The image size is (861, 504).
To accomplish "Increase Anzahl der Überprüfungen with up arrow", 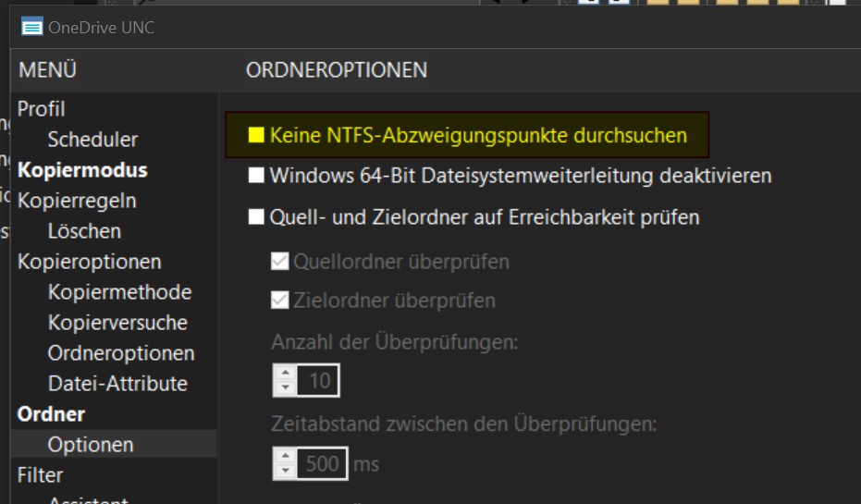I will tap(287, 374).
